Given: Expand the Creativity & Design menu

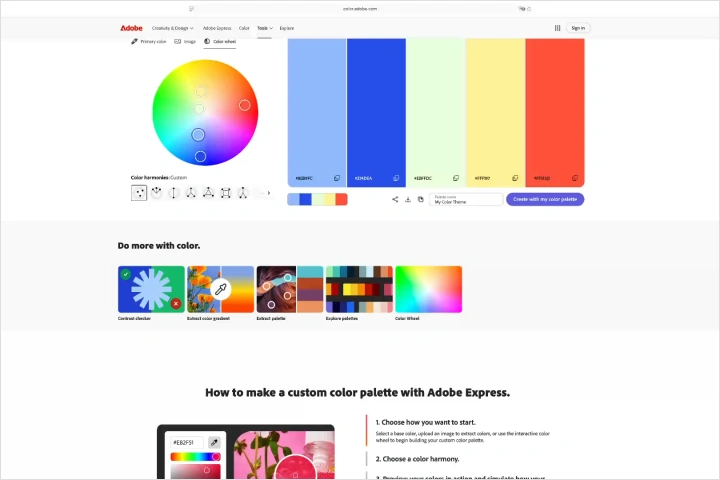Looking at the screenshot, I should pyautogui.click(x=173, y=28).
